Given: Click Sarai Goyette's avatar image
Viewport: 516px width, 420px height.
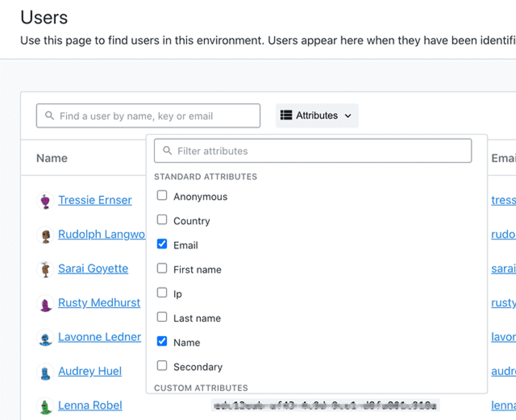Looking at the screenshot, I should pyautogui.click(x=45, y=269).
